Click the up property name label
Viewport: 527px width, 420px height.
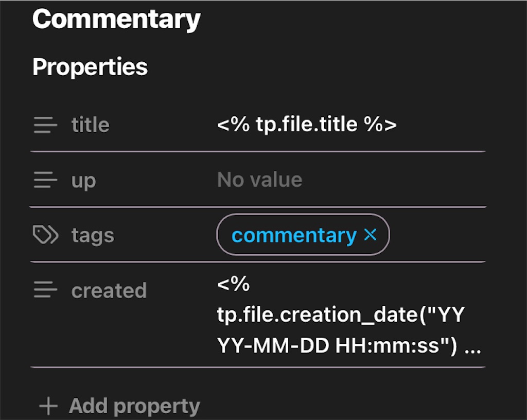pos(83,181)
